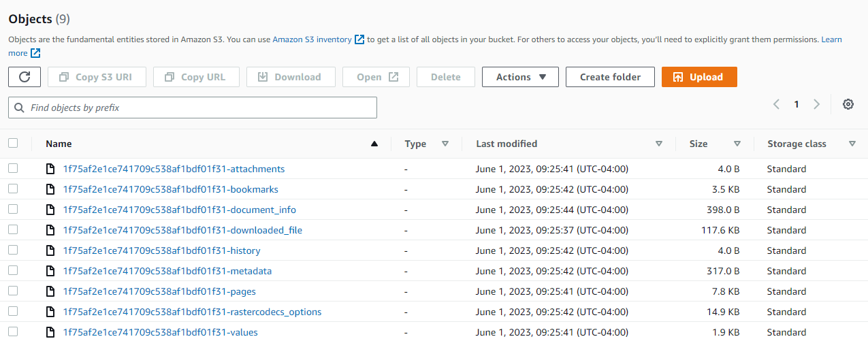Tick the checkbox for the pages object
This screenshot has height=341, width=868.
pos(13,291)
